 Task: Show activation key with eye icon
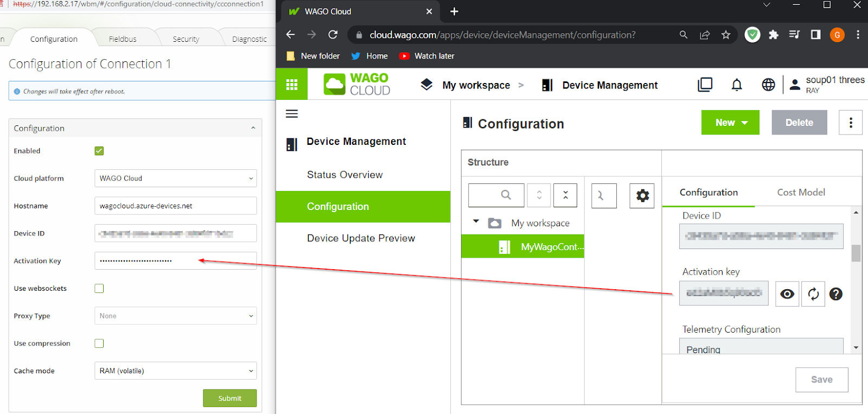787,294
